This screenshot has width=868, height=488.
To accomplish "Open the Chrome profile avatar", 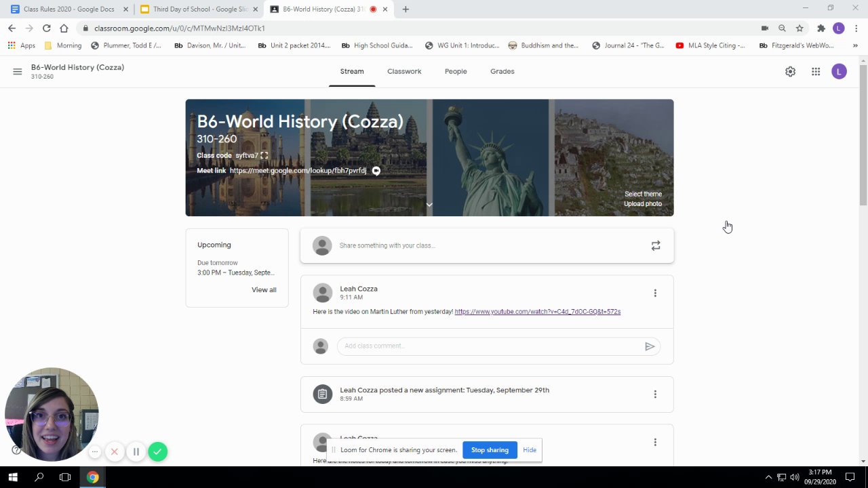I will [x=839, y=28].
